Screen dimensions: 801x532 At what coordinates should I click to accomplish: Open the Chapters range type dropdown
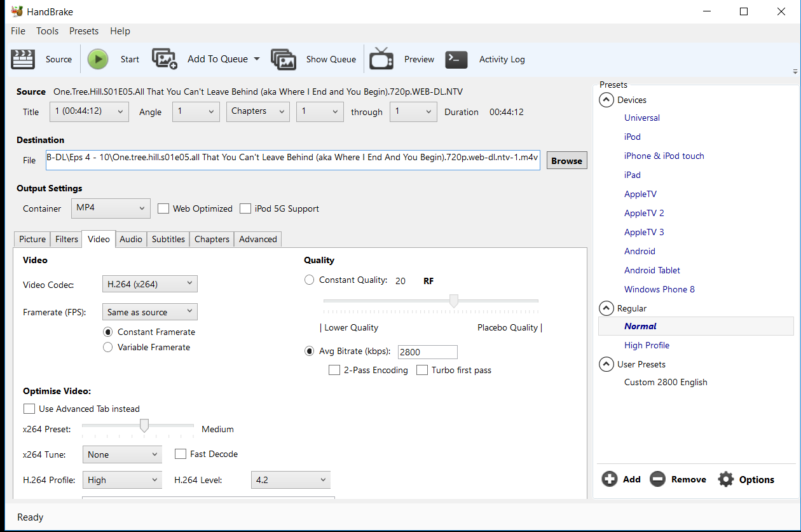[257, 111]
